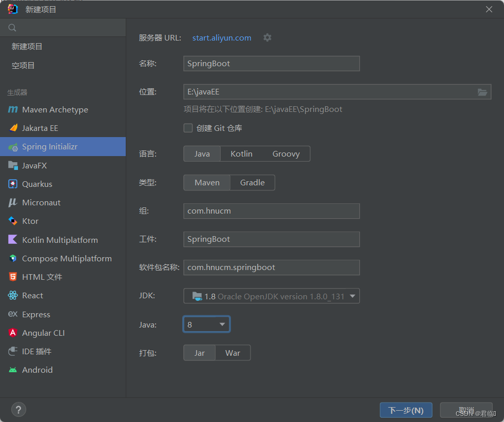Enable the 创建 Git 仓库 checkbox

pos(188,128)
